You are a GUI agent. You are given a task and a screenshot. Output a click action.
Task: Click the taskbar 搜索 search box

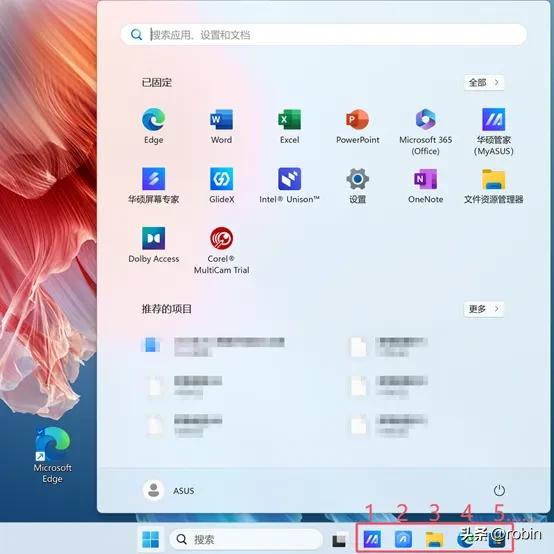[x=246, y=540]
